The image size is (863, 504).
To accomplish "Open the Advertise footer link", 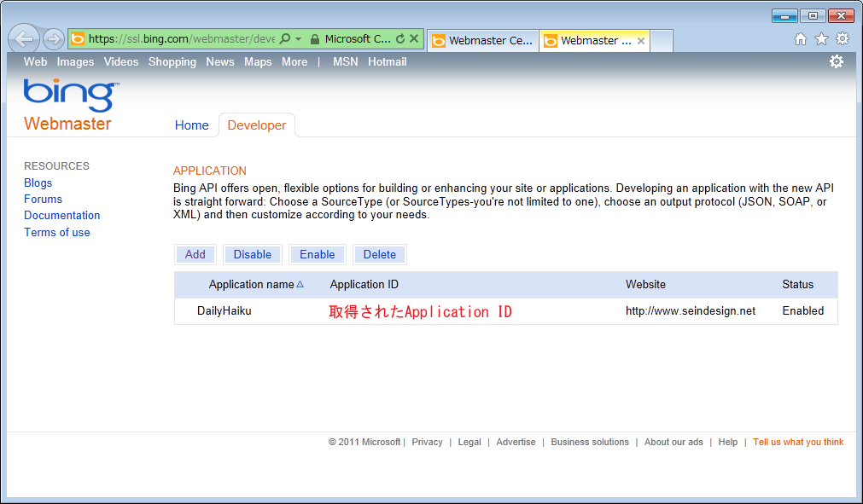I will [x=516, y=442].
